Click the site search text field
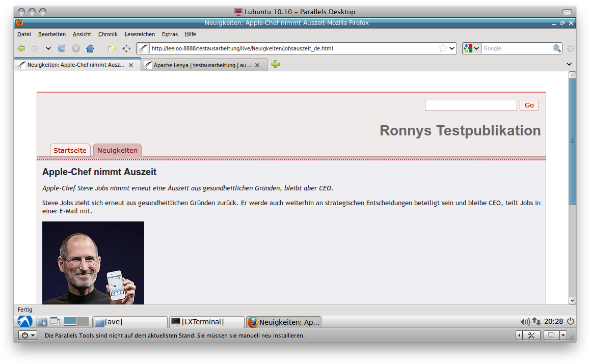 click(x=471, y=105)
